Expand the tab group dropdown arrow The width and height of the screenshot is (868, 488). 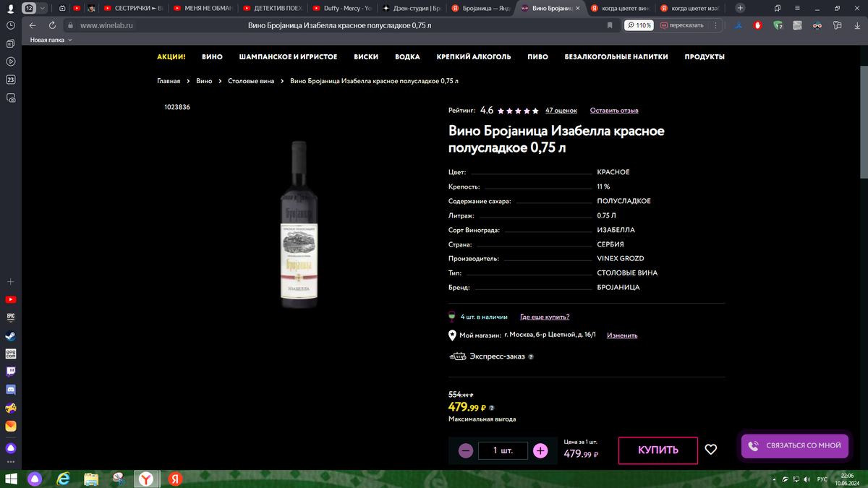43,8
